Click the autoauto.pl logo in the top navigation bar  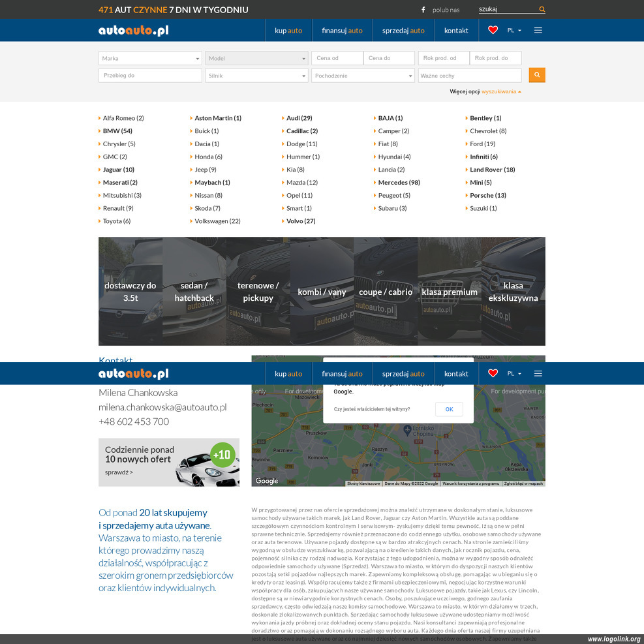[134, 30]
